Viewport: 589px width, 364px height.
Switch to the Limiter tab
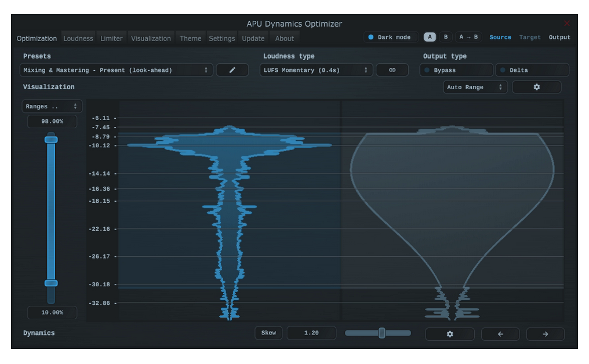point(111,38)
